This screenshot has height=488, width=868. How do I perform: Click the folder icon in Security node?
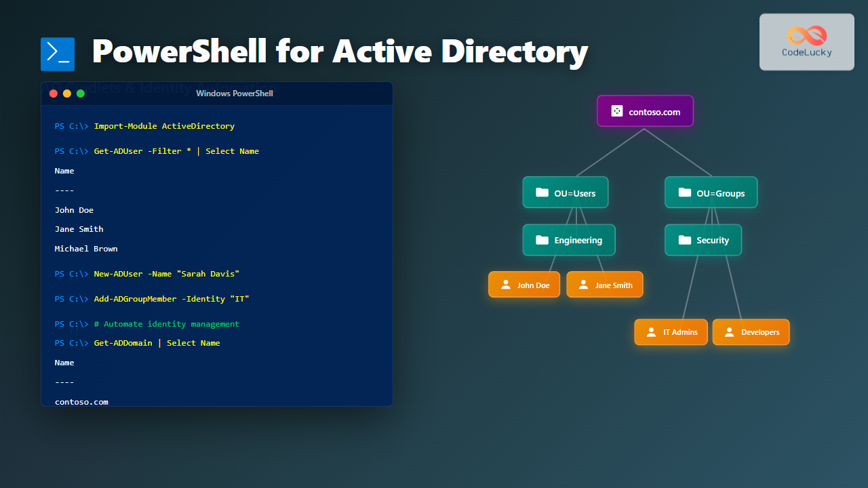pos(684,240)
